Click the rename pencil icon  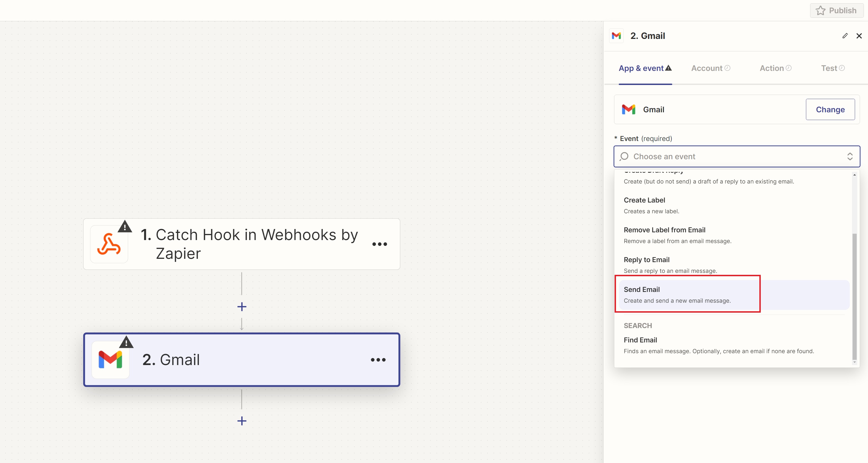pyautogui.click(x=845, y=36)
